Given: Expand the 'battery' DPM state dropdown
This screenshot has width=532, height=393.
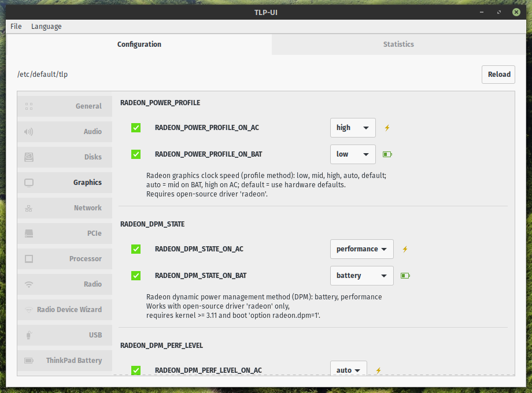Looking at the screenshot, I should click(361, 276).
